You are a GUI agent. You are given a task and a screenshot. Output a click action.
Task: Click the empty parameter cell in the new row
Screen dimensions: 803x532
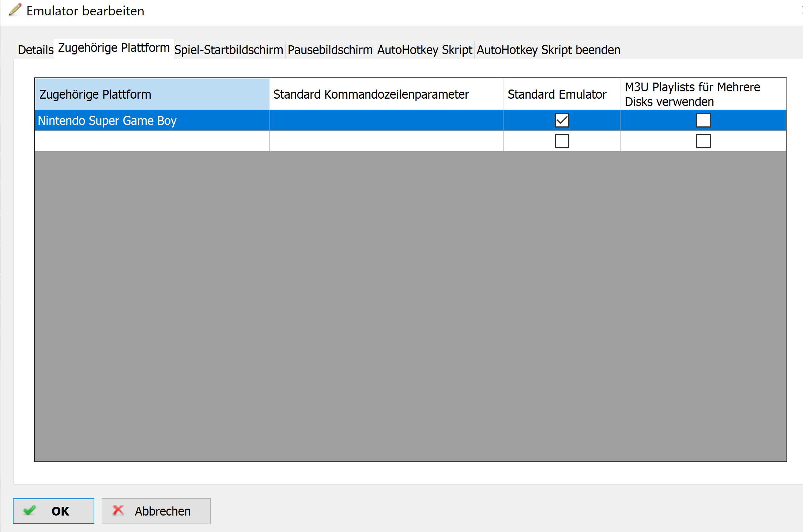pos(387,141)
